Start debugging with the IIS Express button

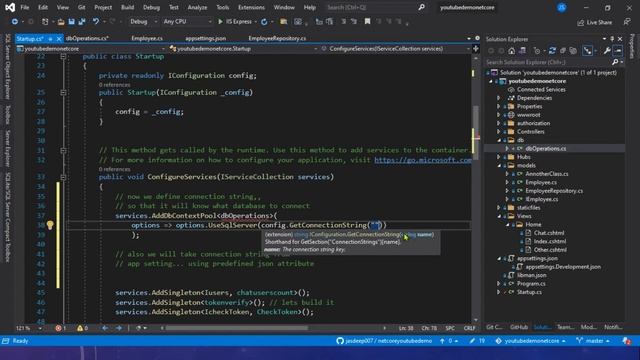235,22
